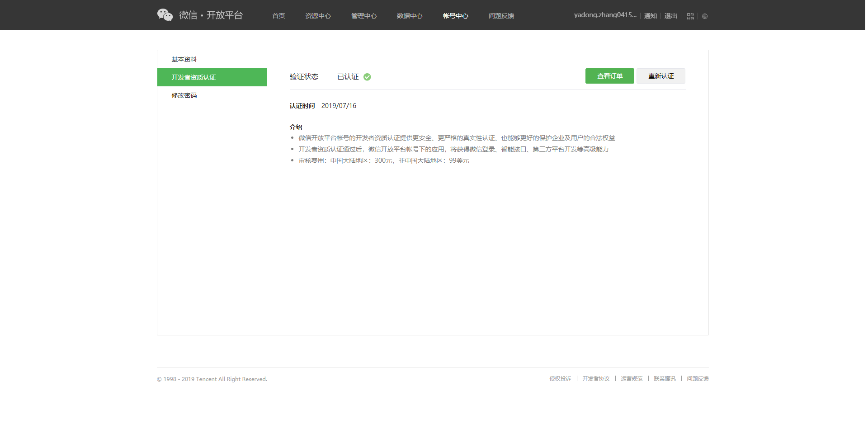Screen dimensions: 868x438
Task: Switch to 帐号中心 in top navigation
Action: [x=455, y=16]
